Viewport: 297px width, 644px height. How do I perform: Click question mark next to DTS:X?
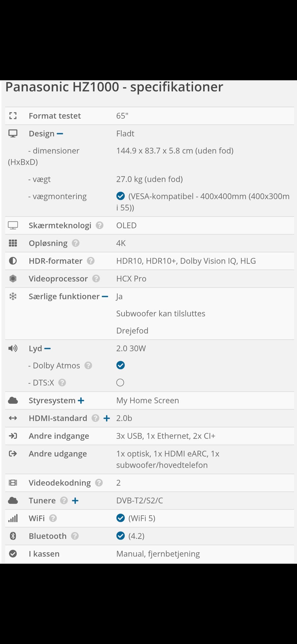(62, 383)
